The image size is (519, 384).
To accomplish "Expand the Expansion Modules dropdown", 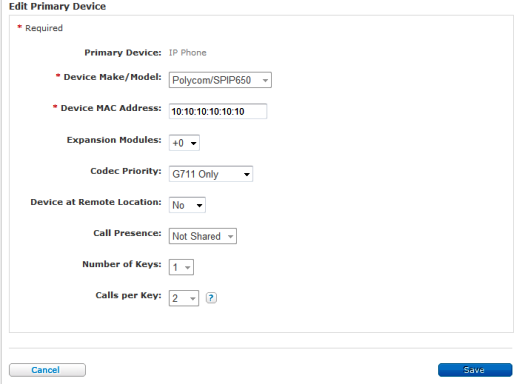I will (184, 143).
